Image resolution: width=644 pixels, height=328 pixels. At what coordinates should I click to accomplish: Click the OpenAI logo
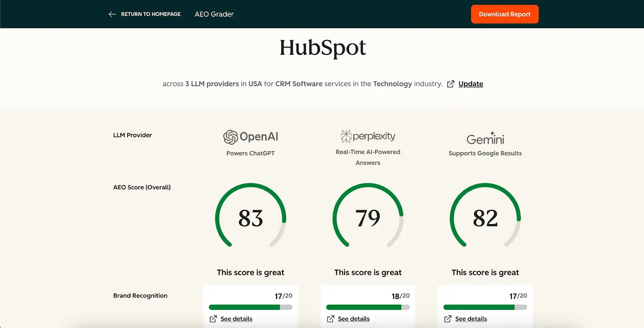pos(250,137)
